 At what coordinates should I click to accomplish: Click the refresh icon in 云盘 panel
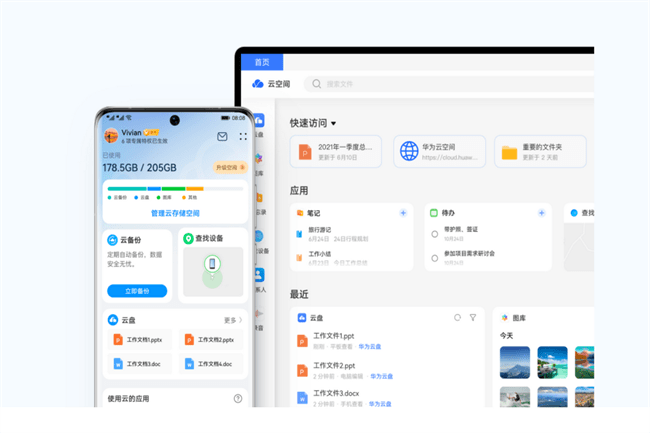(457, 317)
